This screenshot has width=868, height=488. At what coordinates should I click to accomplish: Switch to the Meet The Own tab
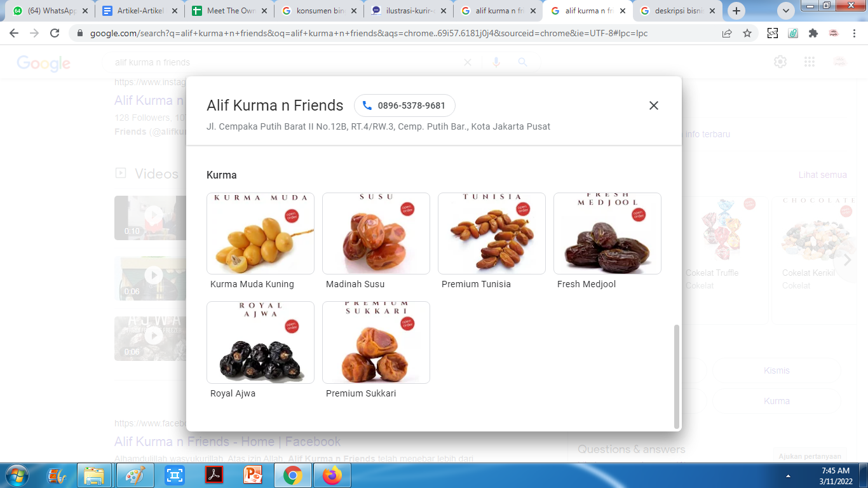[x=231, y=11]
